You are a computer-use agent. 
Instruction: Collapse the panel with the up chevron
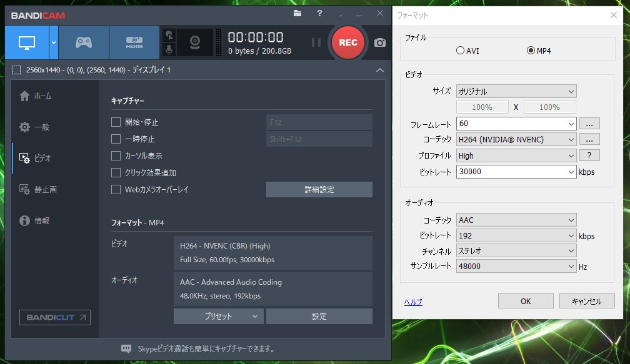coord(380,70)
